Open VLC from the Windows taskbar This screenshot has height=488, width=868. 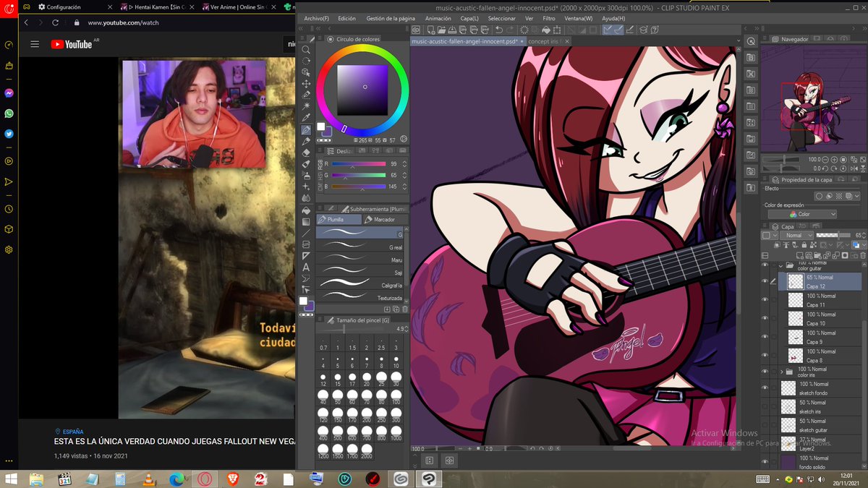coord(148,479)
